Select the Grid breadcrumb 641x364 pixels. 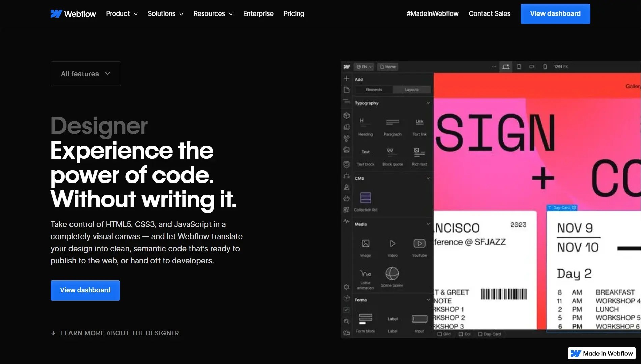(444, 334)
